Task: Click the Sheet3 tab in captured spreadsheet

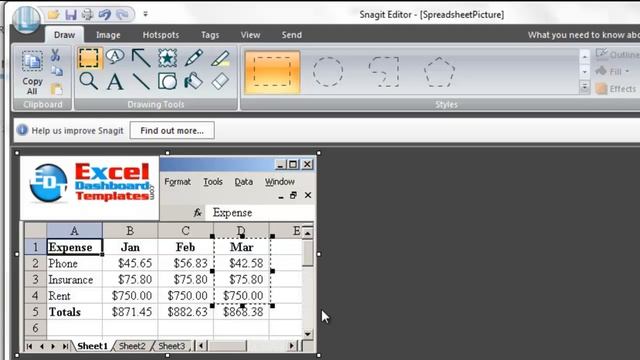Action: click(171, 346)
